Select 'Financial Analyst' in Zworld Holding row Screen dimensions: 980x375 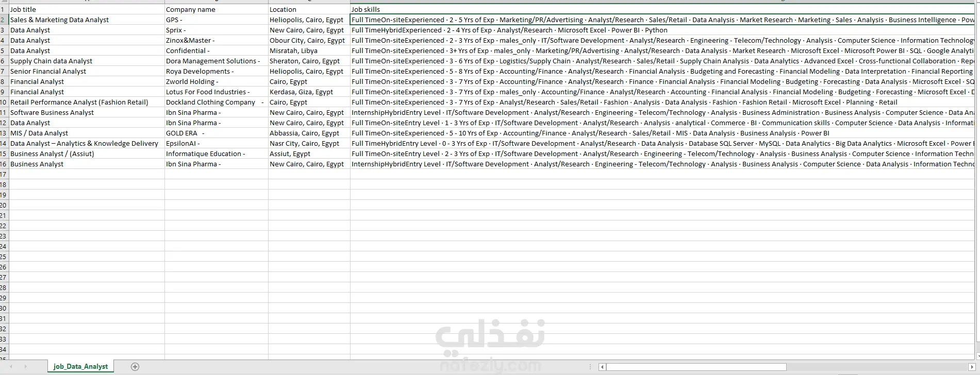click(x=87, y=81)
